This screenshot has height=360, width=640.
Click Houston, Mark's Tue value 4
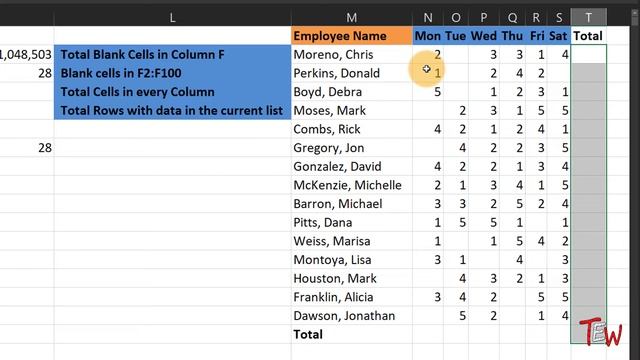tap(456, 278)
